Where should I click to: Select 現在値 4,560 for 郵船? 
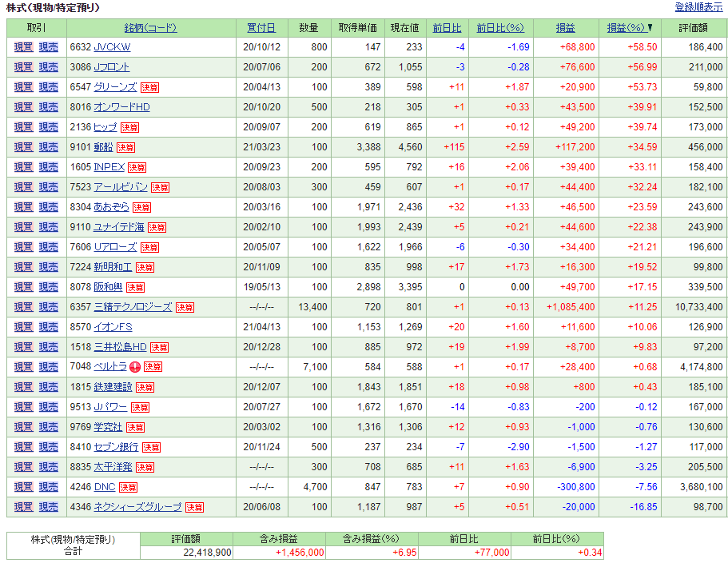tap(410, 147)
